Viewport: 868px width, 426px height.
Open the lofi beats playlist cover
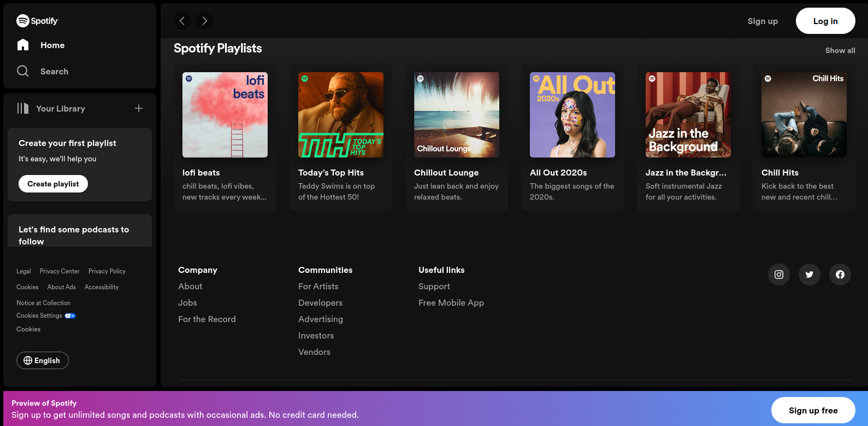click(x=225, y=115)
